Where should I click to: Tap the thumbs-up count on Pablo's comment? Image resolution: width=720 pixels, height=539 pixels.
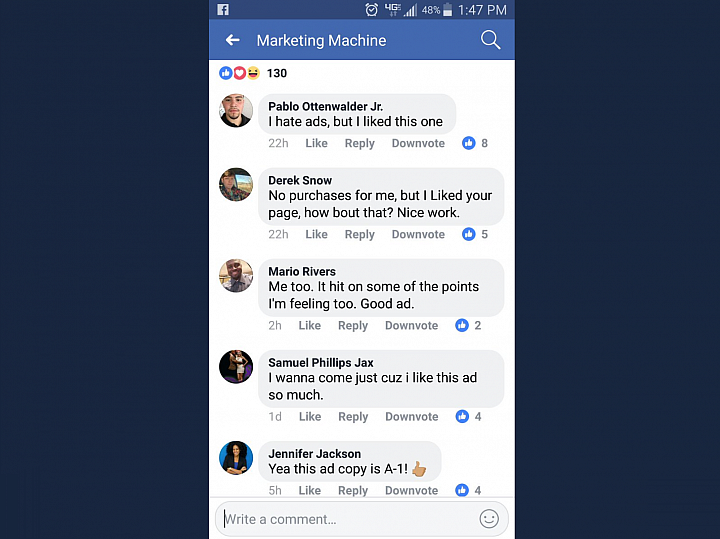click(x=475, y=143)
